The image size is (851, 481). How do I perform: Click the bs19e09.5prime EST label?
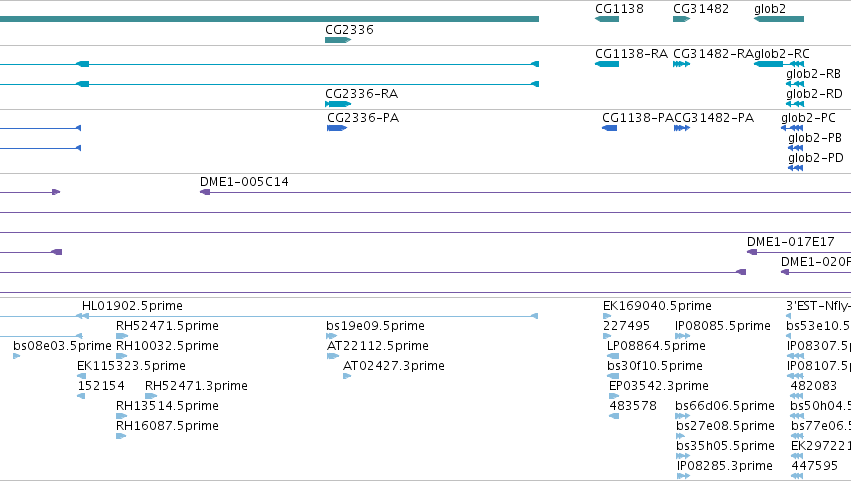[x=376, y=326]
